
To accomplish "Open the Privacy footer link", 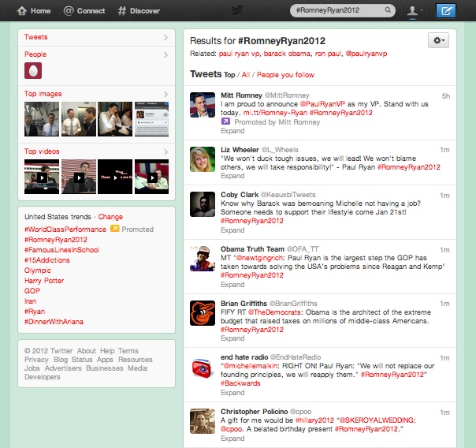I will coord(36,360).
